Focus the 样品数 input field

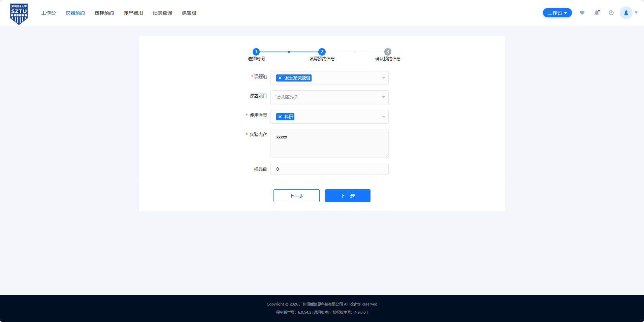[x=329, y=169]
